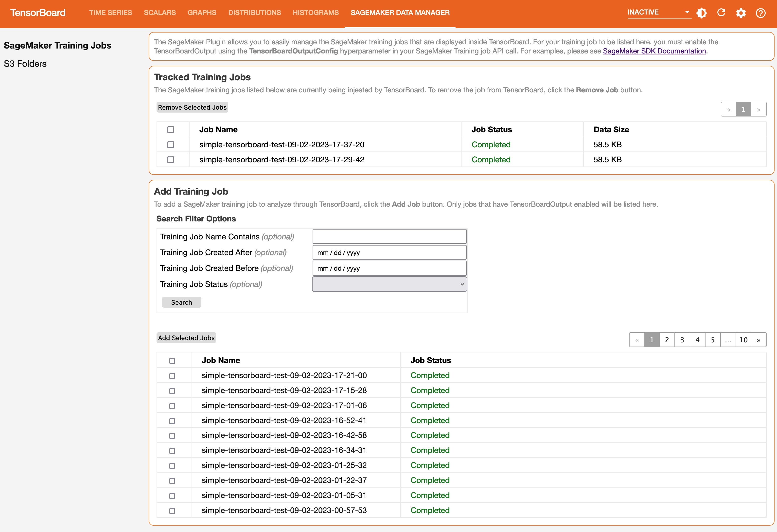
Task: Click Completed status of job 17-37-20
Action: [491, 145]
